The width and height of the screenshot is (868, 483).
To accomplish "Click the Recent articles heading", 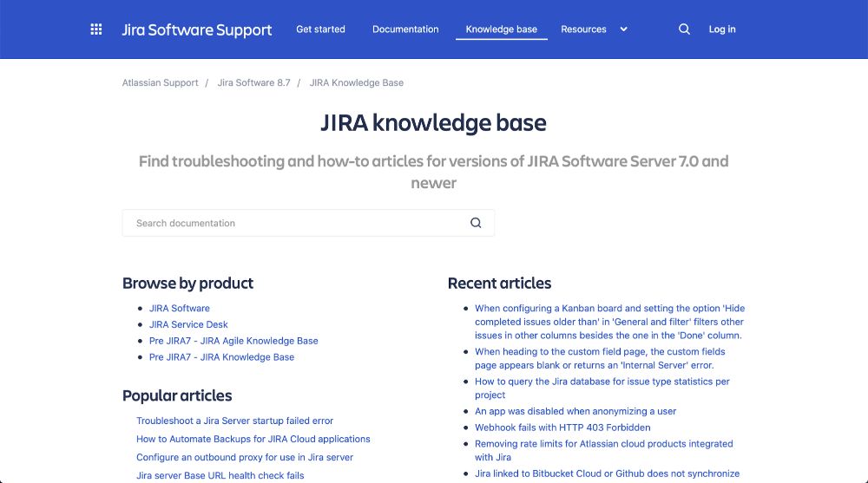I will (x=499, y=284).
